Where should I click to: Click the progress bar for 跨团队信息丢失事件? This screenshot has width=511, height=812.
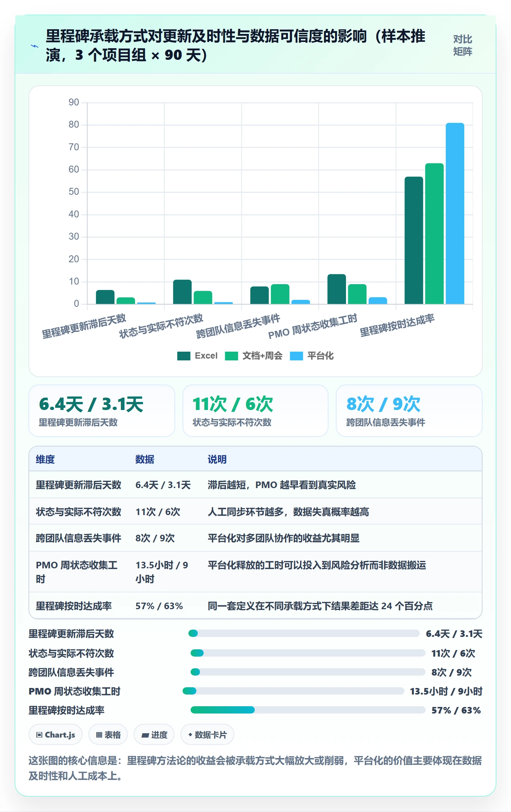(x=308, y=672)
